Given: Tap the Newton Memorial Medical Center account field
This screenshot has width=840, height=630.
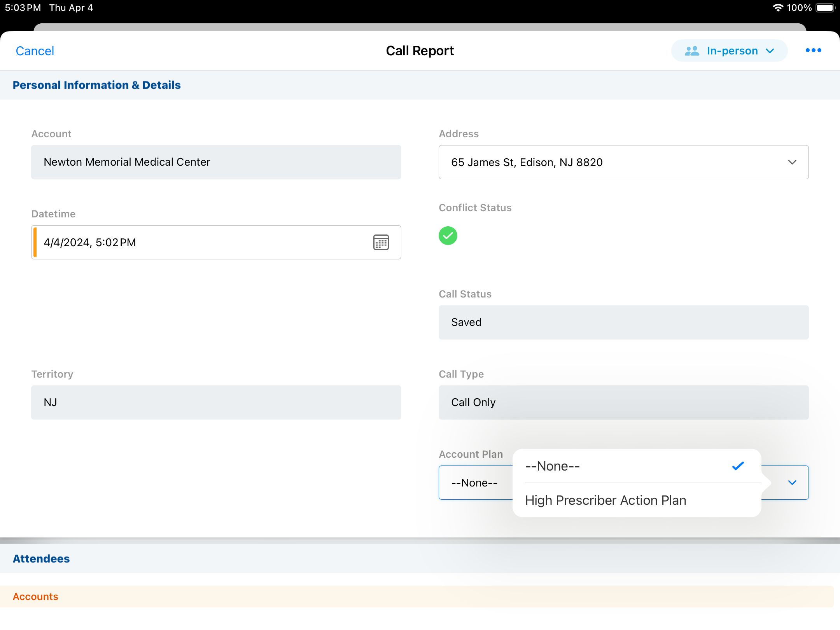Looking at the screenshot, I should tap(216, 162).
